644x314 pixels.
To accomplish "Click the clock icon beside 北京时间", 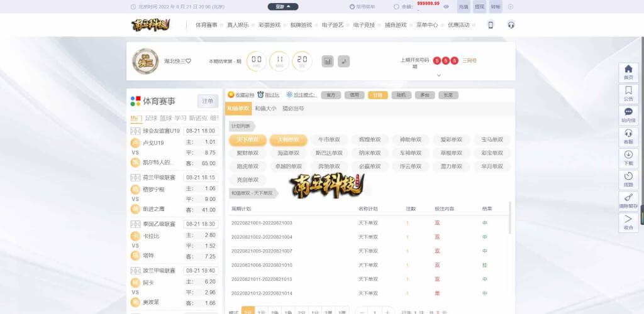I will [x=133, y=6].
